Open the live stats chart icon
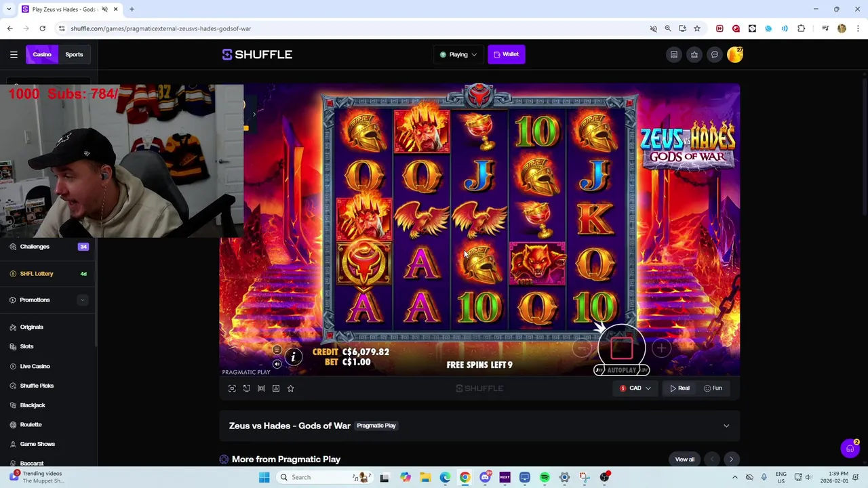This screenshot has width=868, height=488. point(276,388)
